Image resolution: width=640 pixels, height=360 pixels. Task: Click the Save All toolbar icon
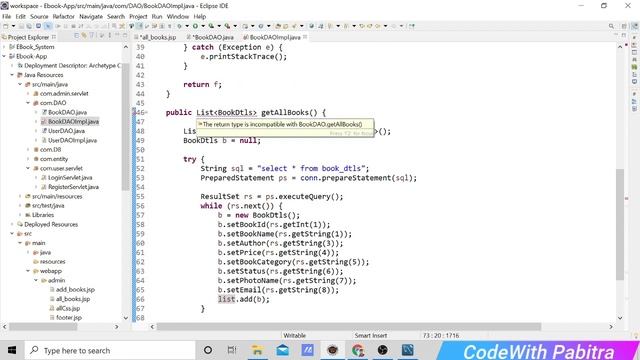(x=30, y=26)
